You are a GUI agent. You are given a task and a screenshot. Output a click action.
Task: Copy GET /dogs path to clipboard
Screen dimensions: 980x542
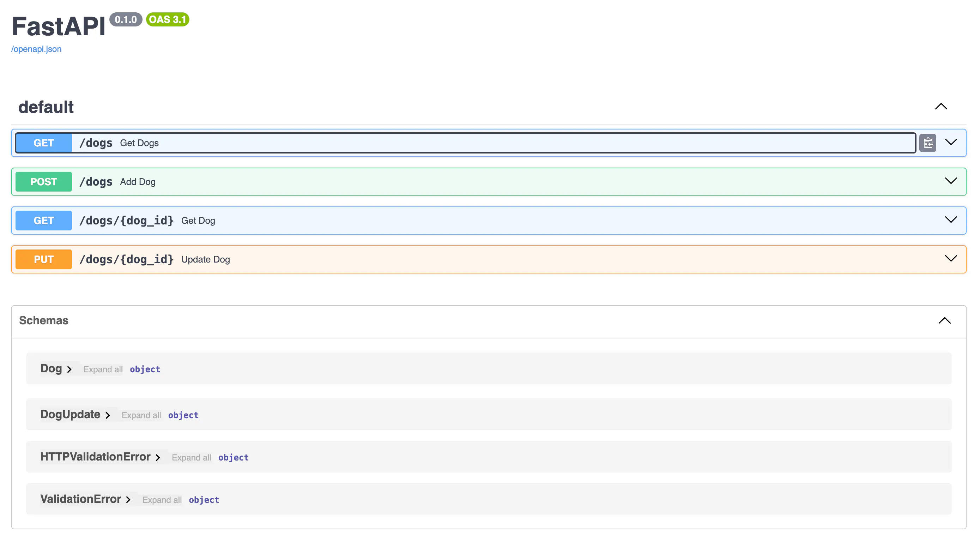click(x=927, y=143)
